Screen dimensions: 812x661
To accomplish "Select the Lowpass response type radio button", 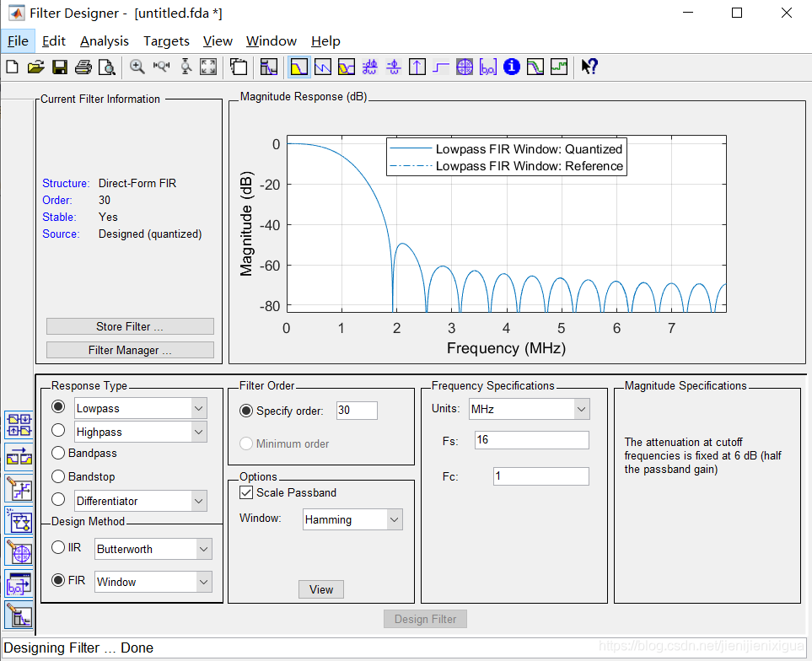I will click(x=58, y=407).
